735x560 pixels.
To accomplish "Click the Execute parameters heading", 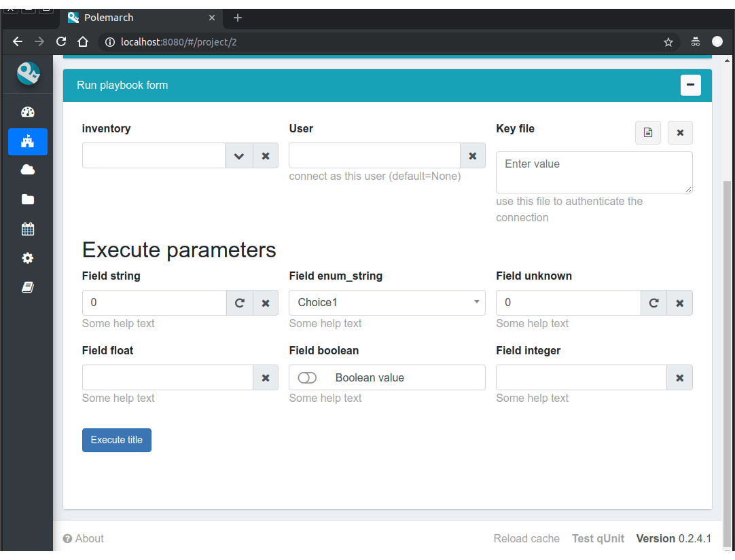I will click(179, 250).
